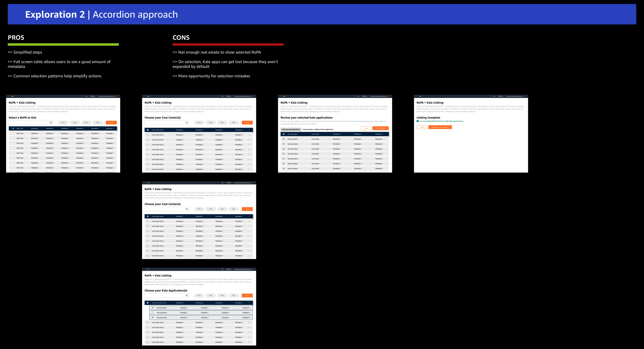Click Kale logo in Select a RoPA screen header
This screenshot has height=349, width=644.
coord(12,96)
